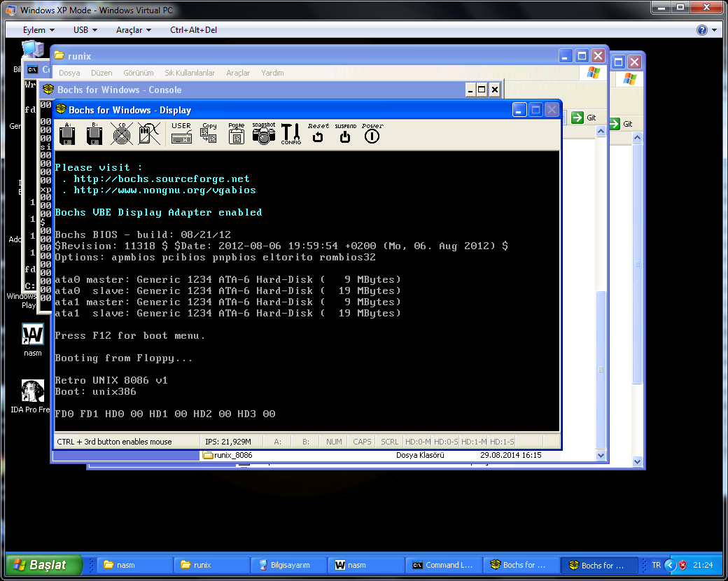Open Görünüm menu in runix window
The height and width of the screenshot is (581, 728).
(139, 73)
